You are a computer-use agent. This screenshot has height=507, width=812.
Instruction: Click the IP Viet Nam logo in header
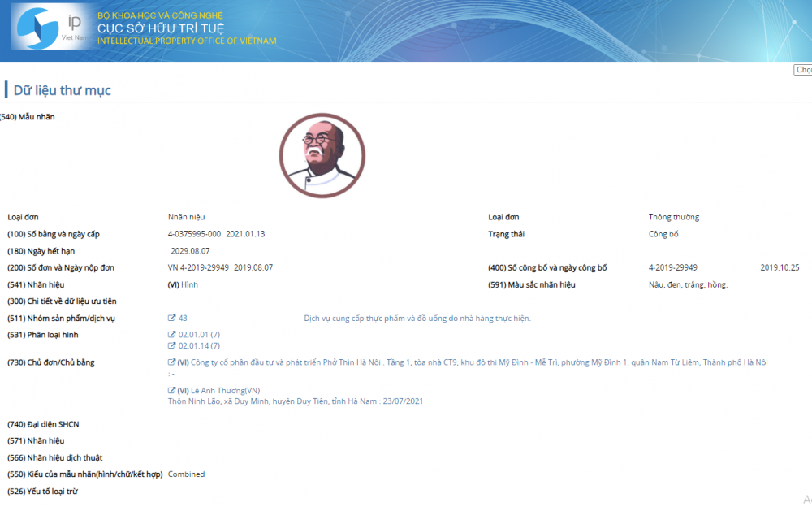tap(50, 28)
